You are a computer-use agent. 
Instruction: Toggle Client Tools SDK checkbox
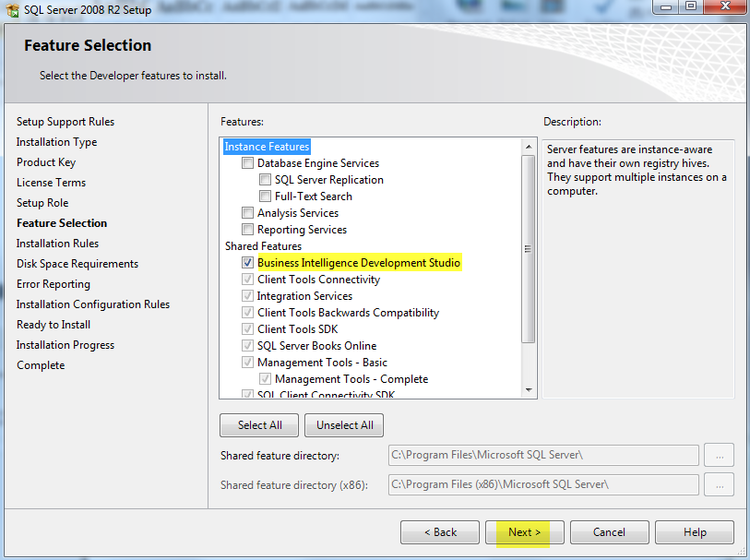[x=247, y=329]
